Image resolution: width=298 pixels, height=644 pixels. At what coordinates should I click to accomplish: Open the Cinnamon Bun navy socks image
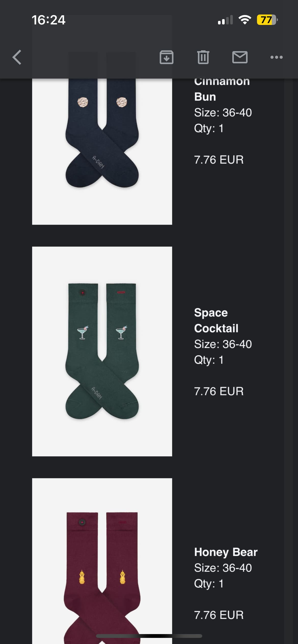click(x=102, y=152)
